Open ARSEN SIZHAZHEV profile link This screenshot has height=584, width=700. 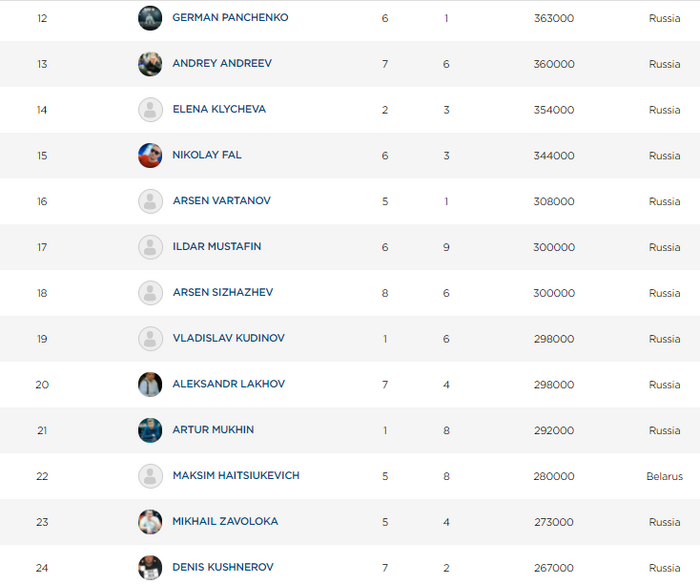(223, 292)
